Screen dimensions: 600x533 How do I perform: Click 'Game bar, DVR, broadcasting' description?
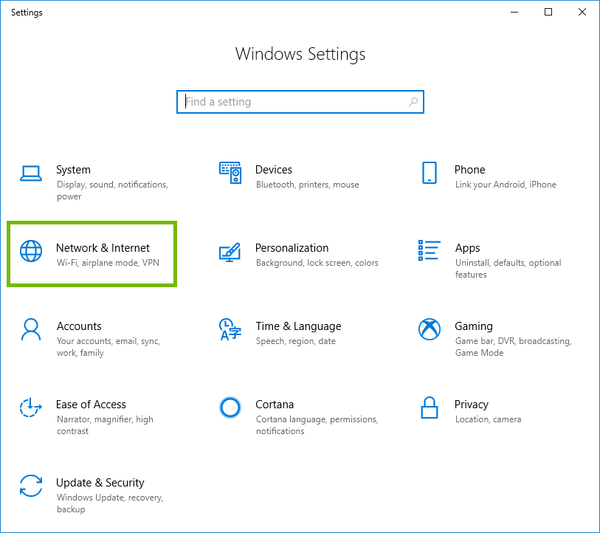[x=513, y=341]
